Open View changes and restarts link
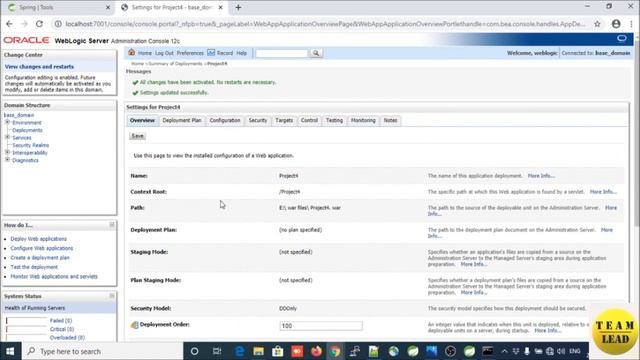 (39, 67)
